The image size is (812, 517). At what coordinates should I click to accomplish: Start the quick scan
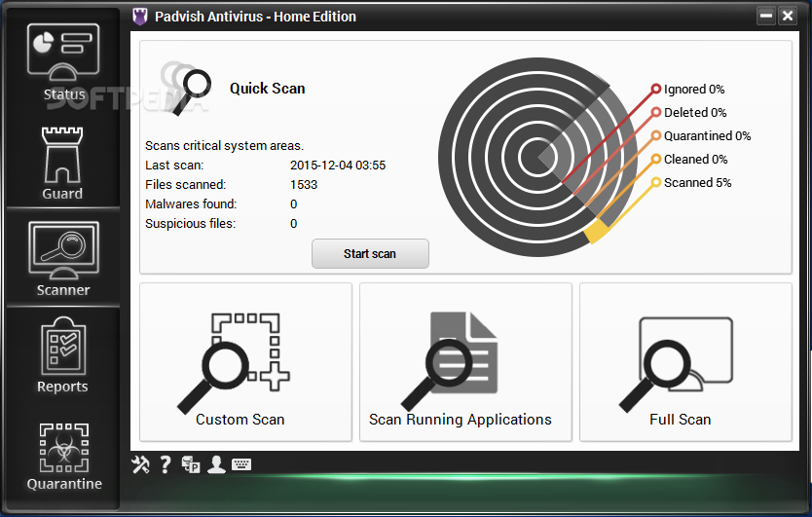pos(370,253)
